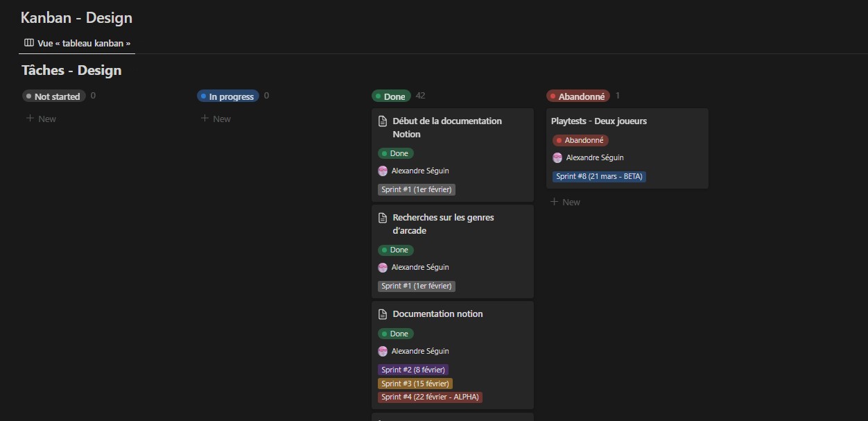868x421 pixels.
Task: Click page icon on Recherches sur les genres card
Action: coord(383,218)
